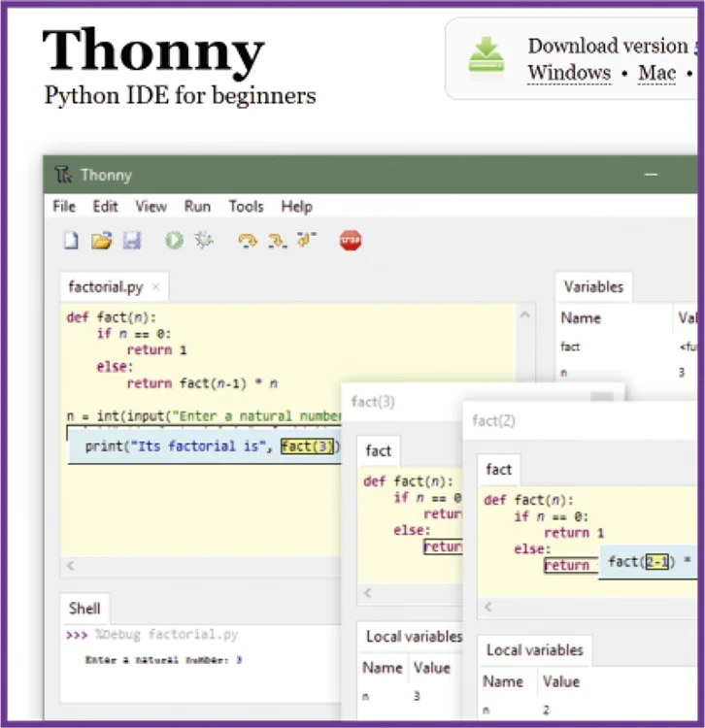Image resolution: width=705 pixels, height=728 pixels.
Task: Open a file with the folder icon
Action: pyautogui.click(x=102, y=241)
